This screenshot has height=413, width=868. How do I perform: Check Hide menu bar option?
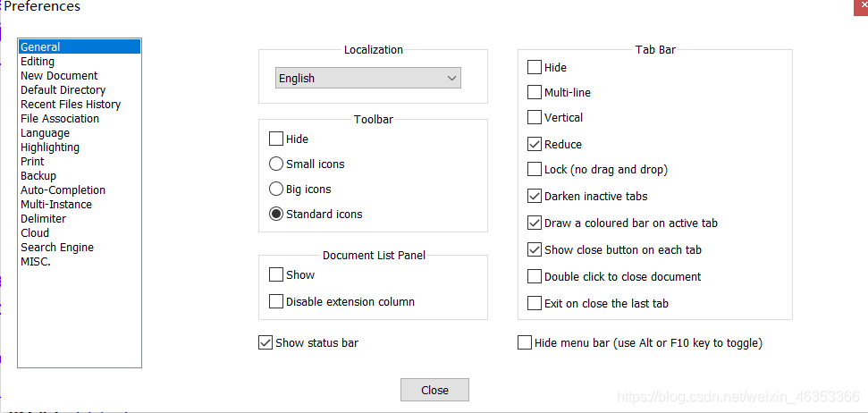coord(525,343)
